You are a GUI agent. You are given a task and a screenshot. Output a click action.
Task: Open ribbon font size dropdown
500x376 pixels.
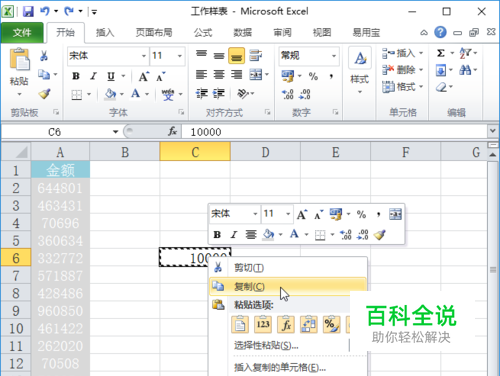180,56
